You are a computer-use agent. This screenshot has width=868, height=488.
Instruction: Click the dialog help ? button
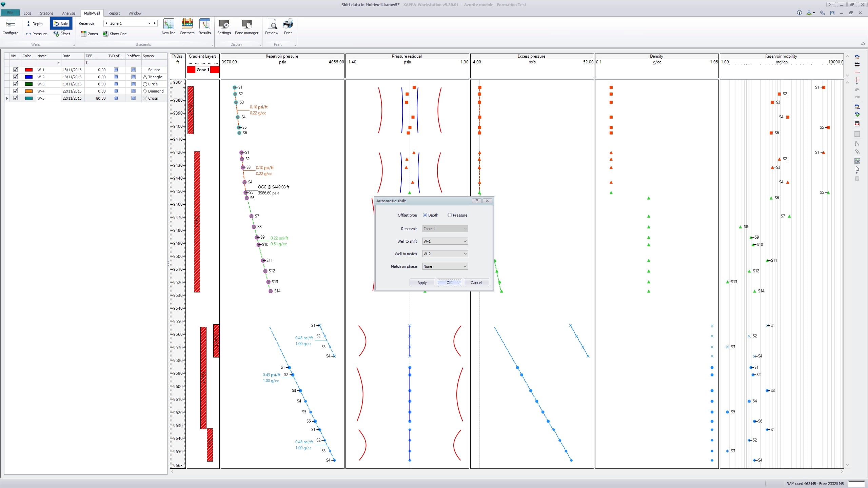click(477, 201)
